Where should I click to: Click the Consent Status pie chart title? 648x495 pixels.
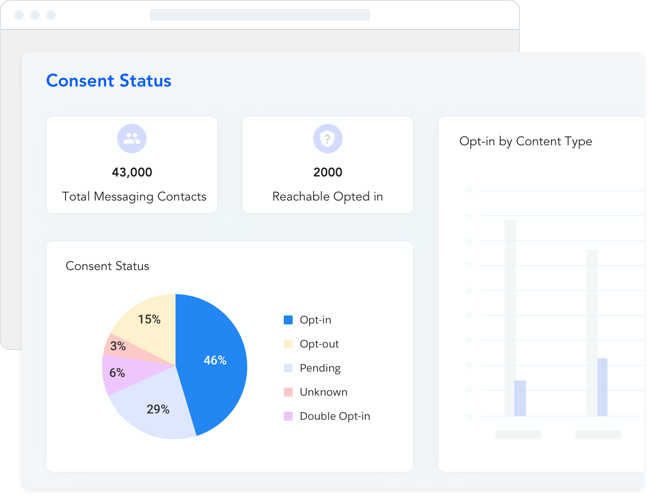107,266
